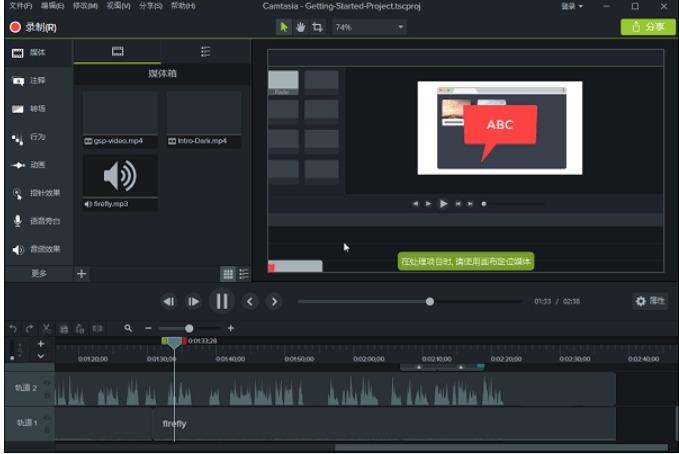
Task: Undo the last timeline action
Action: [x=13, y=329]
